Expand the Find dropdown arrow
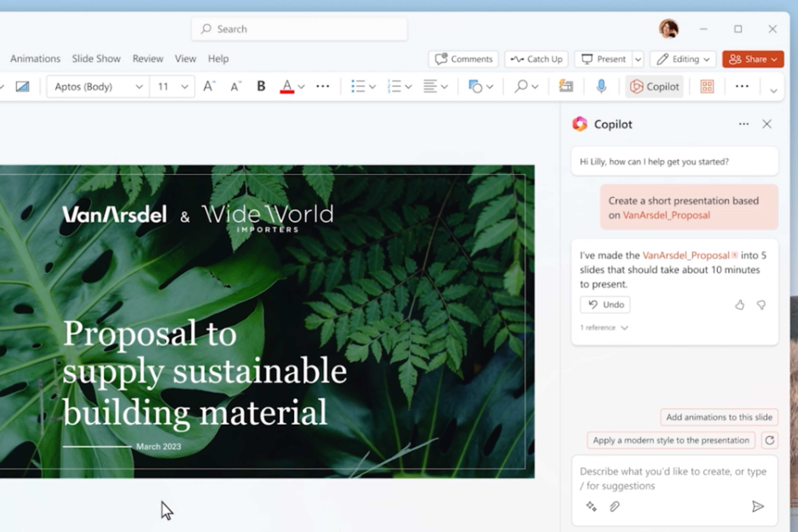 pyautogui.click(x=535, y=87)
